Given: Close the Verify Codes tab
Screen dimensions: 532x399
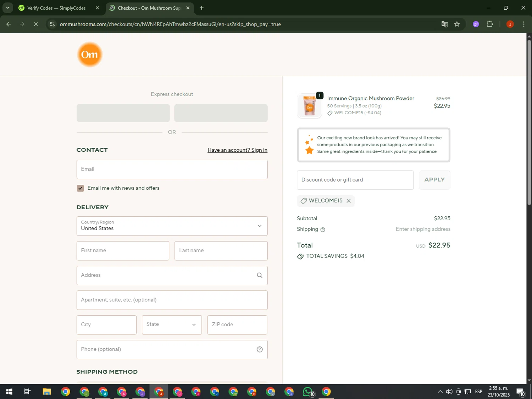Looking at the screenshot, I should click(x=98, y=8).
